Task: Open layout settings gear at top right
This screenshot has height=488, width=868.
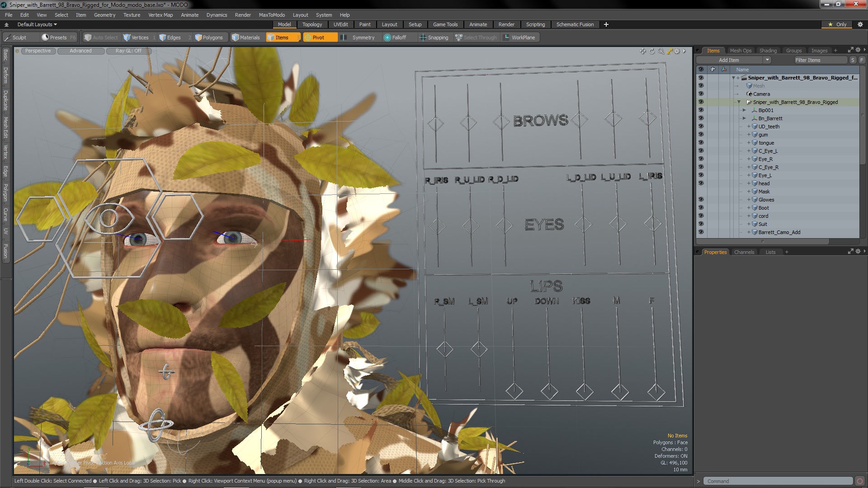Action: (860, 24)
